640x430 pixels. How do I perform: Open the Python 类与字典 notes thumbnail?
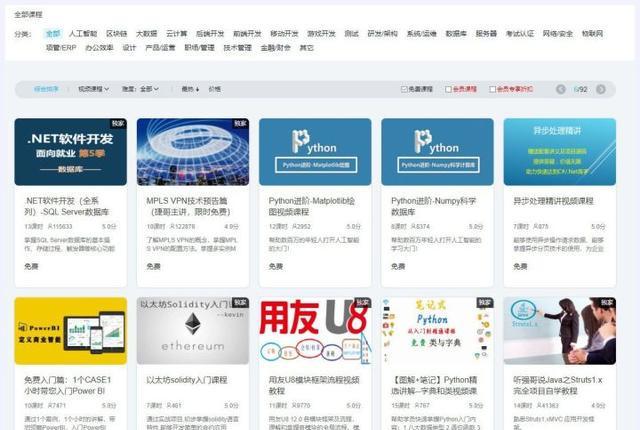pos(438,331)
